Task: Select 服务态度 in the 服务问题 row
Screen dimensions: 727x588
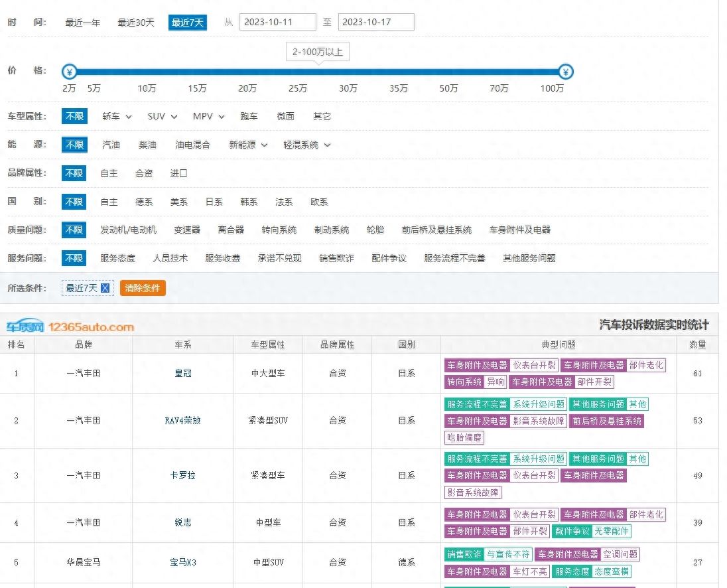Action: pyautogui.click(x=118, y=258)
